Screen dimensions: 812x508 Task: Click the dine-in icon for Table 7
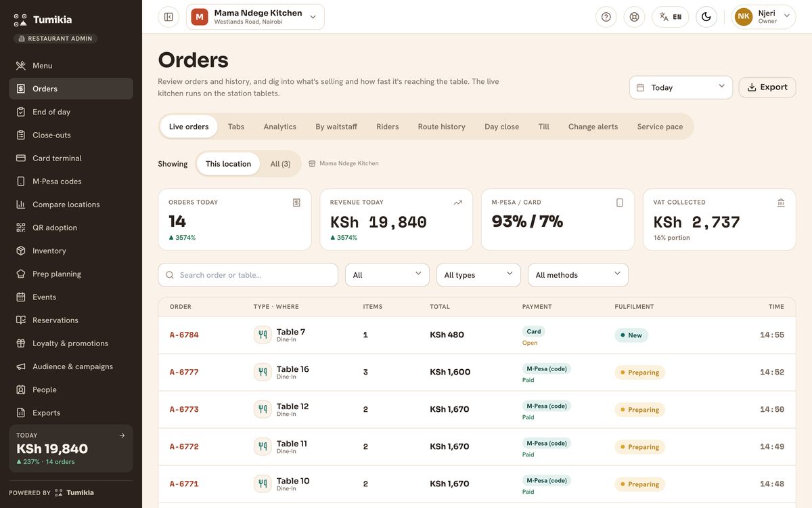263,335
